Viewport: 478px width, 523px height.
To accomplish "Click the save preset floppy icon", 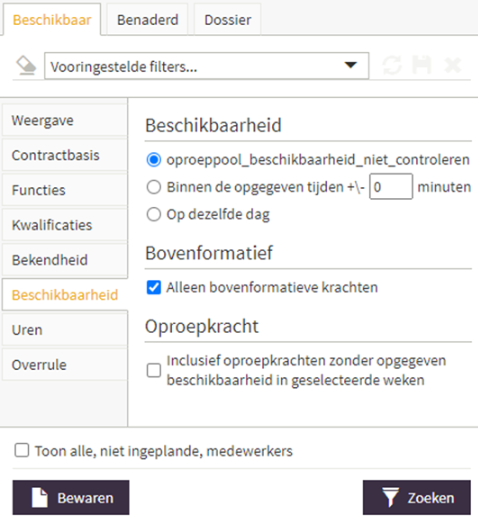I will 422,65.
